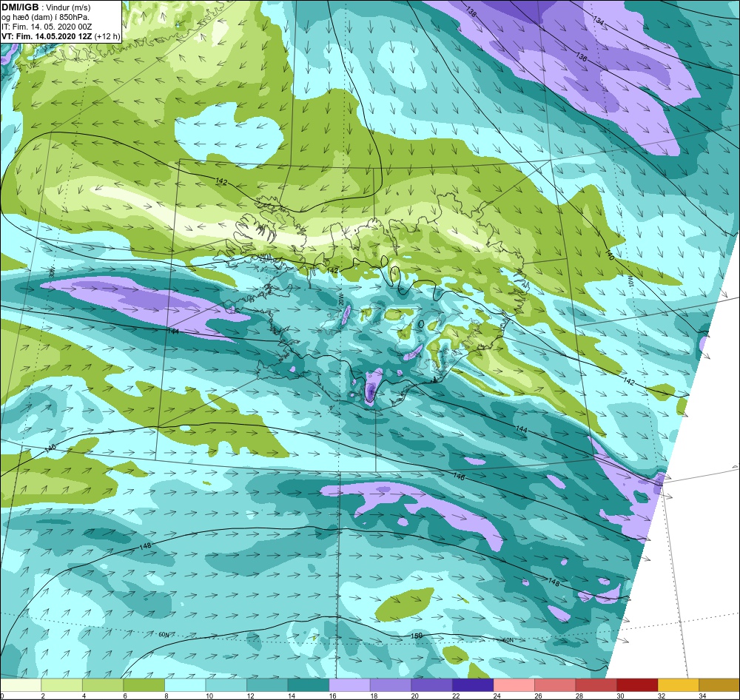The width and height of the screenshot is (740, 700).
Task: Select the legend swatch between 26 and 28
Action: pyautogui.click(x=554, y=684)
